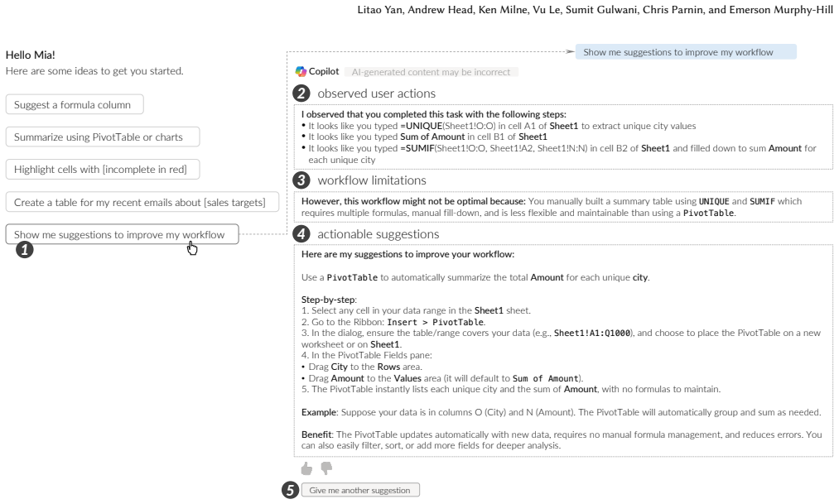Click 'AI-generated content may be incorrect' label
The image size is (839, 504).
tap(432, 72)
